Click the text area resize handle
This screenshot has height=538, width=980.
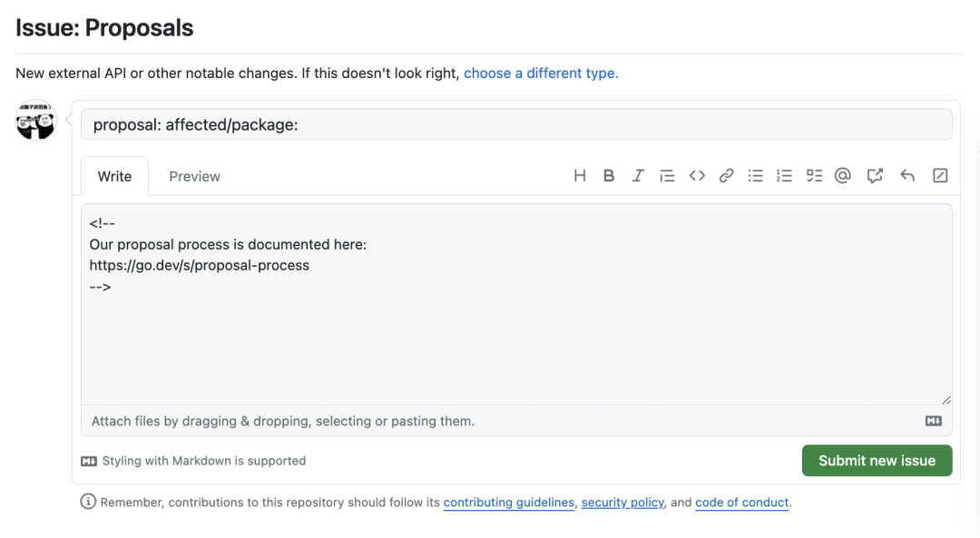click(946, 400)
